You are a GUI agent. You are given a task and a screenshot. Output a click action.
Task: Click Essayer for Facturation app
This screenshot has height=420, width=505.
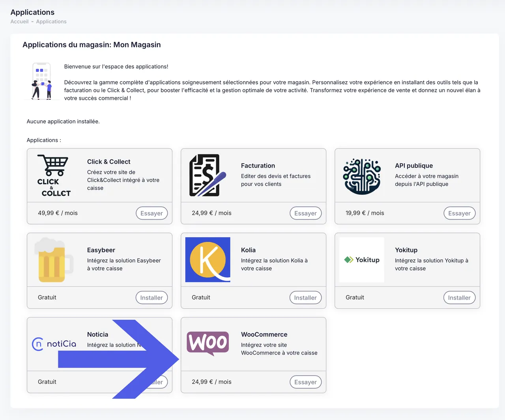point(306,213)
